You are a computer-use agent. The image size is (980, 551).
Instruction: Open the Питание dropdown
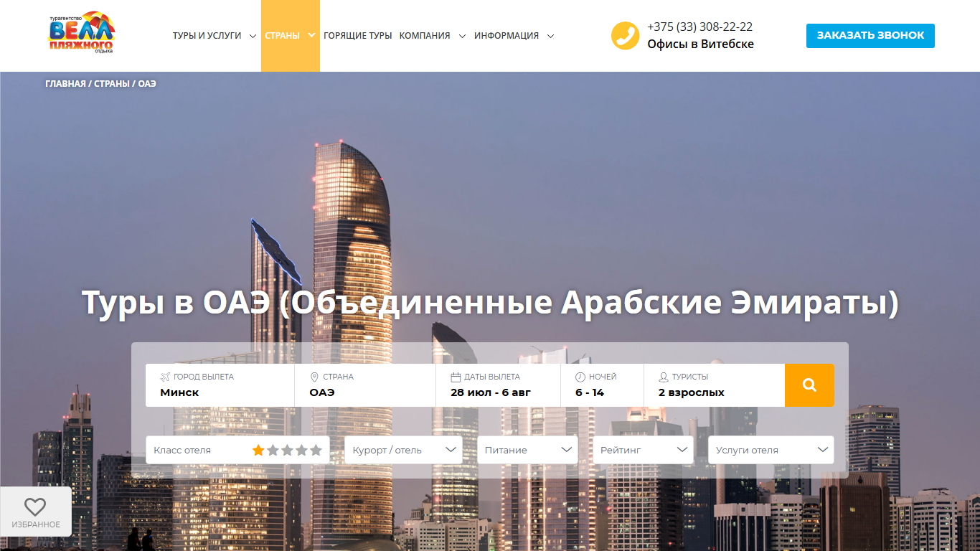[528, 450]
